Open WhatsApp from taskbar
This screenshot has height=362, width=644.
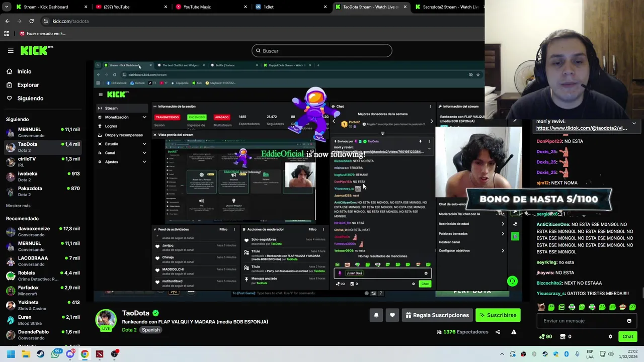[55, 354]
